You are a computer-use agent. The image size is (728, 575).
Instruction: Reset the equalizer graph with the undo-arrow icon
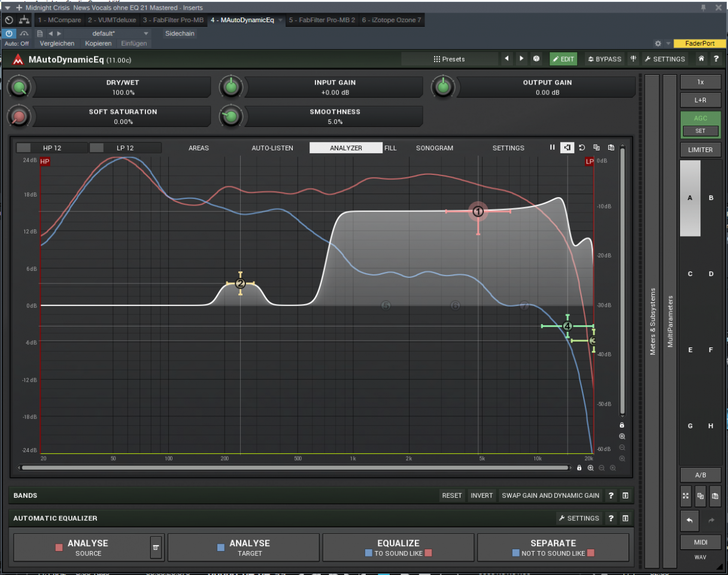click(x=581, y=147)
